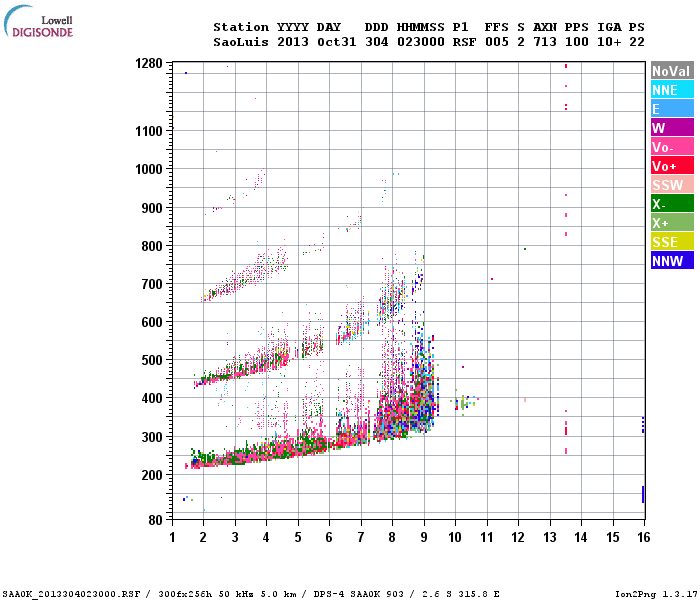
Task: Click the X- dark green legend swatch
Action: (672, 204)
